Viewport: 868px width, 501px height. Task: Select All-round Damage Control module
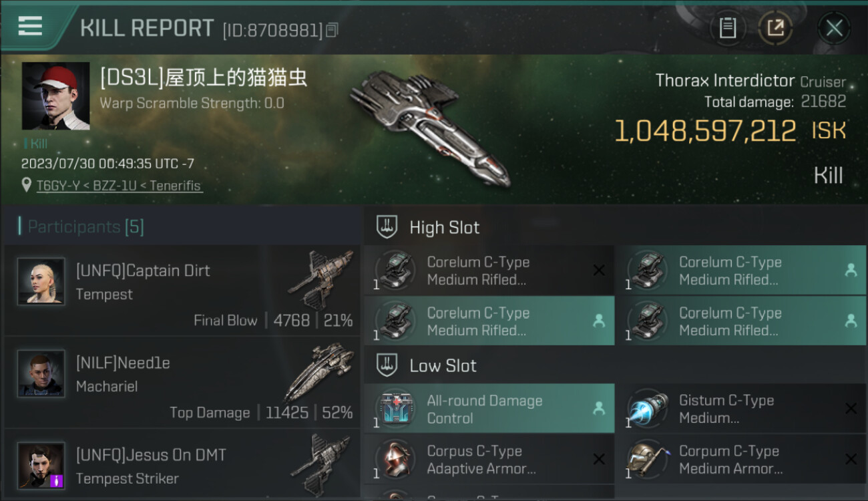489,409
